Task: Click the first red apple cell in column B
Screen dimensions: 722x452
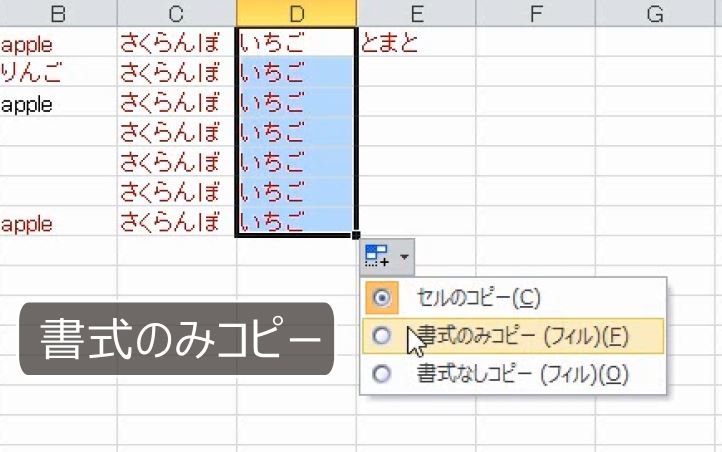Action: [x=58, y=42]
